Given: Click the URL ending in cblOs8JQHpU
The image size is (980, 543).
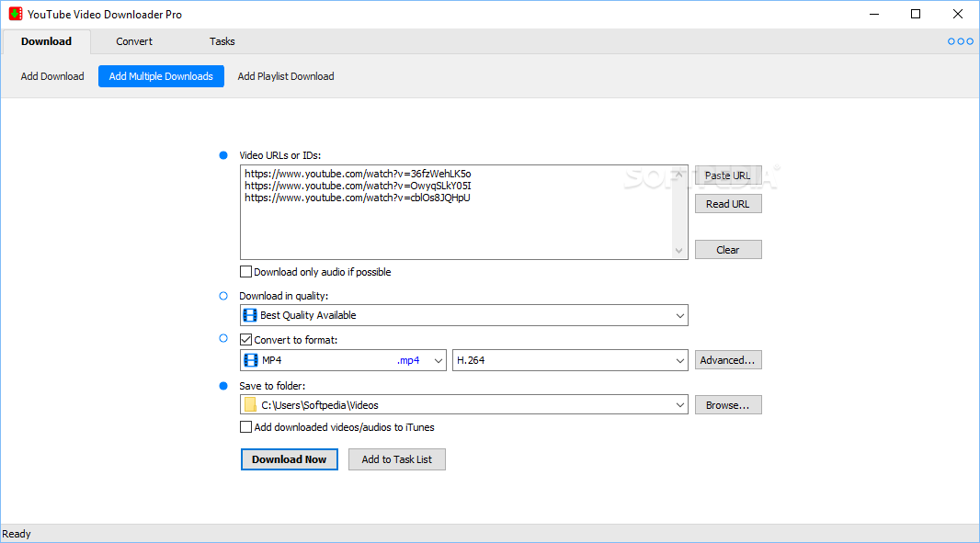Looking at the screenshot, I should point(357,198).
